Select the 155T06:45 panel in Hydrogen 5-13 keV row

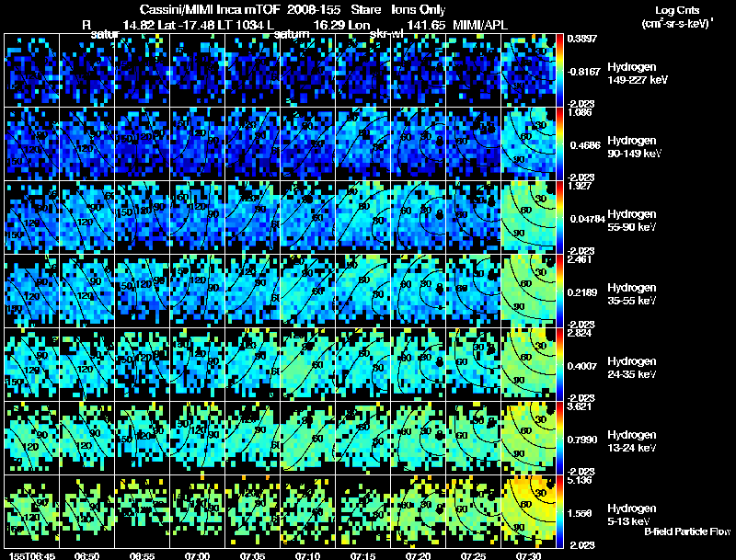pyautogui.click(x=31, y=511)
